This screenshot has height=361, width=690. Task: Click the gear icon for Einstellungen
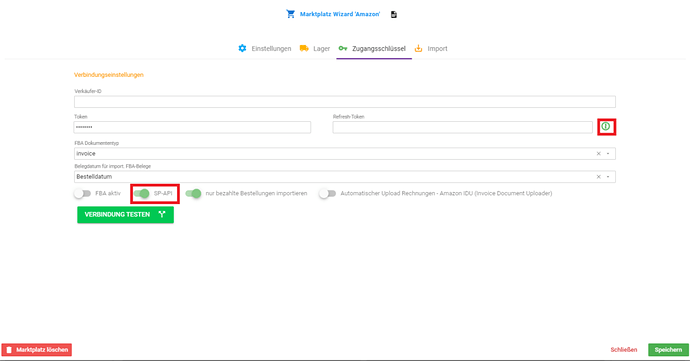(x=242, y=48)
